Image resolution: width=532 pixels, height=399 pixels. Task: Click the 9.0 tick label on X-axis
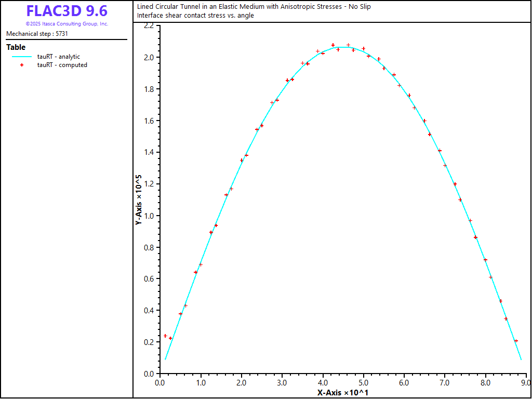click(x=526, y=383)
